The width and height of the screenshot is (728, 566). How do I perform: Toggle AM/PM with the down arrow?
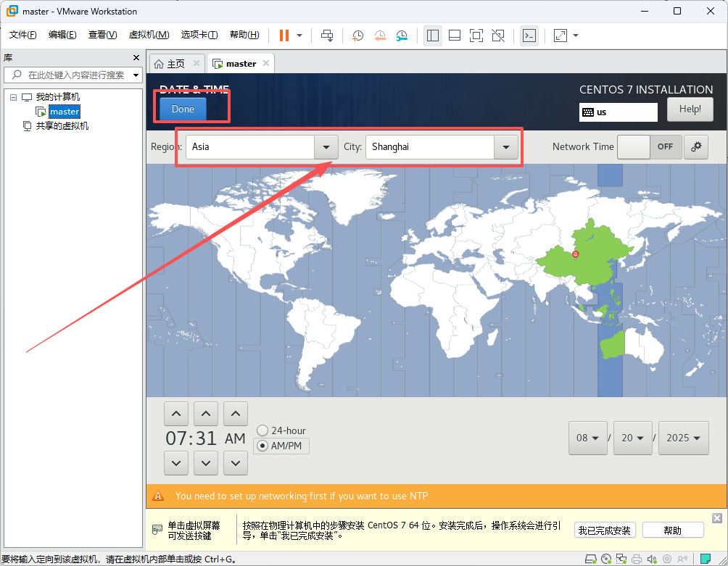coord(236,463)
